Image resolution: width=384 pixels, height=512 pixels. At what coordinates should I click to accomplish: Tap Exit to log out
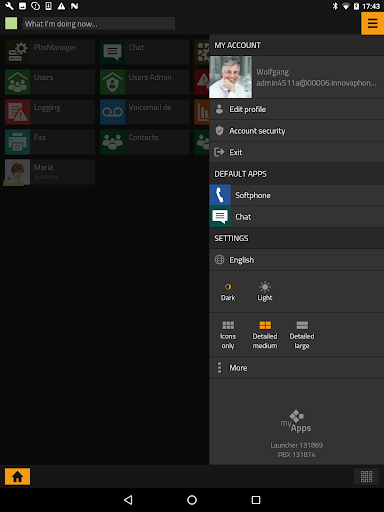click(x=296, y=152)
